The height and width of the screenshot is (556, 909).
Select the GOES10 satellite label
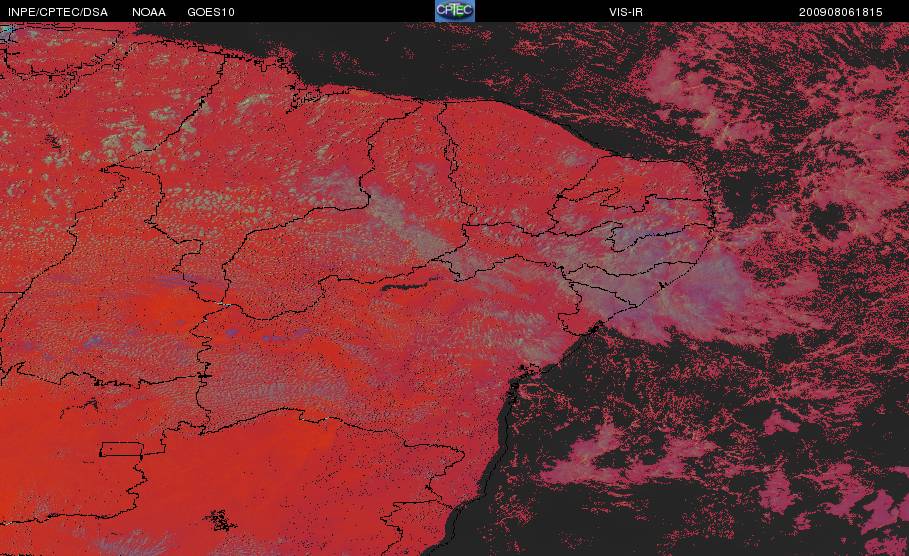[x=211, y=12]
